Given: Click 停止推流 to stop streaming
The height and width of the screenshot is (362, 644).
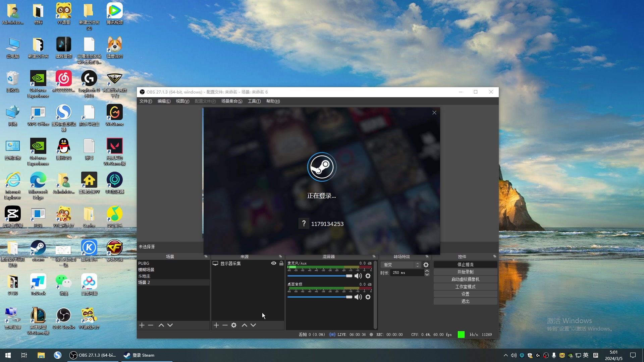Looking at the screenshot, I should [x=465, y=264].
